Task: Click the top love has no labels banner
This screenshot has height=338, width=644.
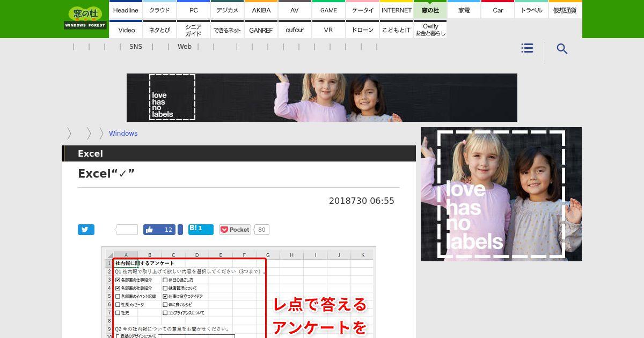Action: [322, 98]
